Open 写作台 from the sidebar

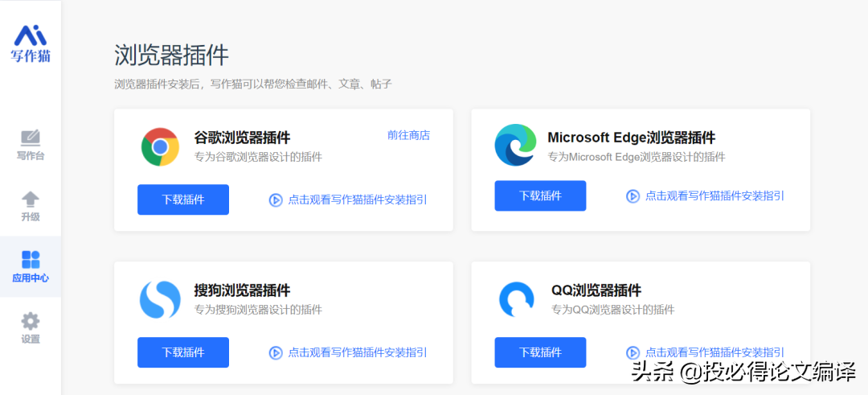coord(31,145)
